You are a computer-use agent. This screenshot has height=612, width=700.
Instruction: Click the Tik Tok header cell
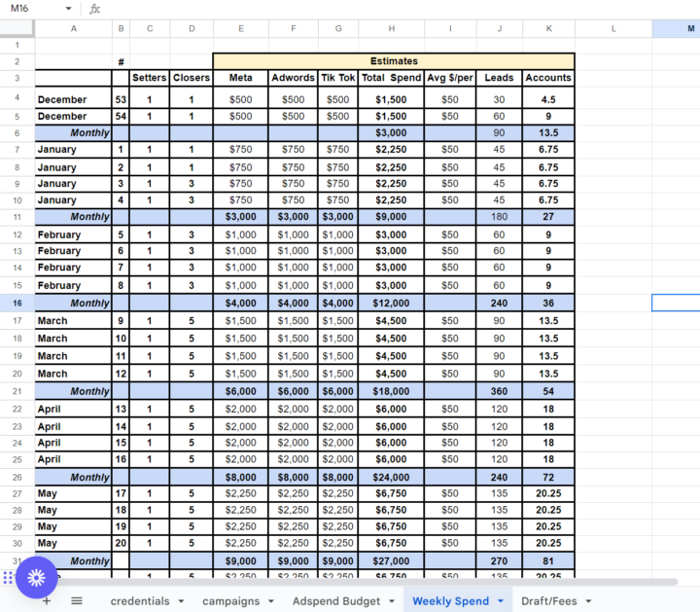click(338, 78)
